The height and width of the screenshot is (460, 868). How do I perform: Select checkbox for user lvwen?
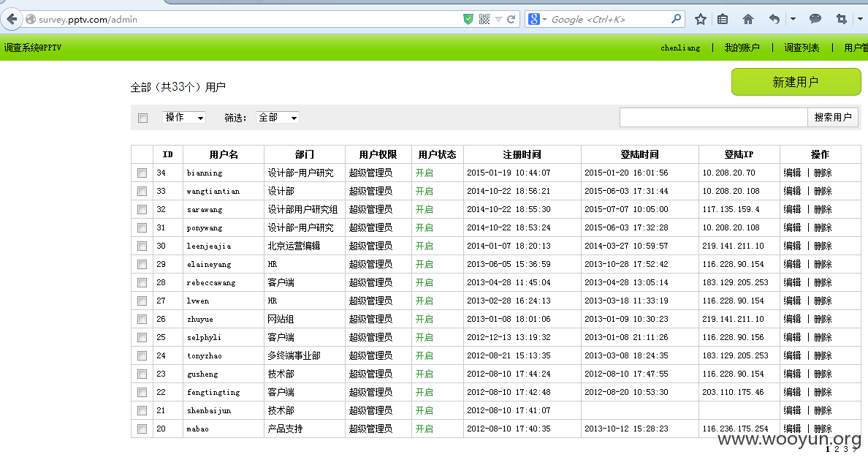(x=142, y=301)
